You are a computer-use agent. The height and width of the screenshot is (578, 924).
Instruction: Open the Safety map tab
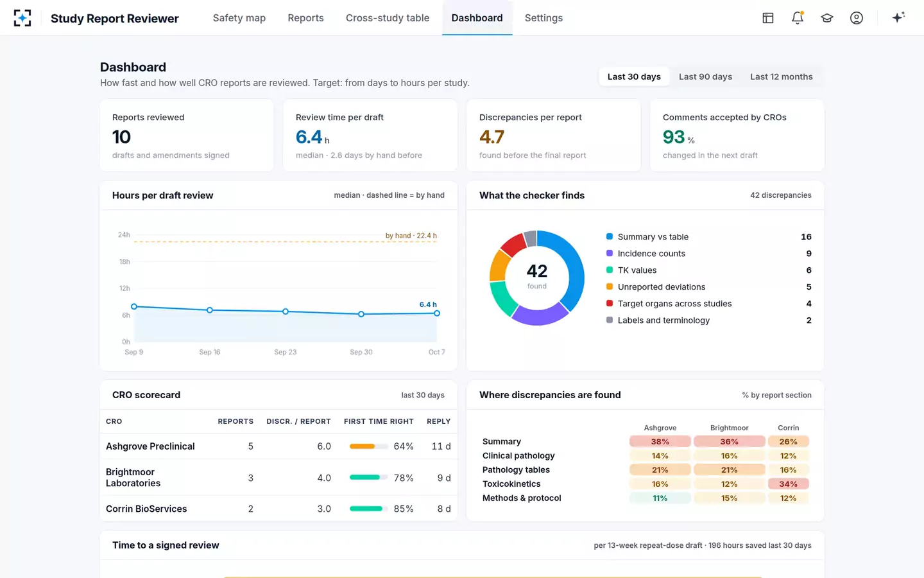[x=239, y=18]
